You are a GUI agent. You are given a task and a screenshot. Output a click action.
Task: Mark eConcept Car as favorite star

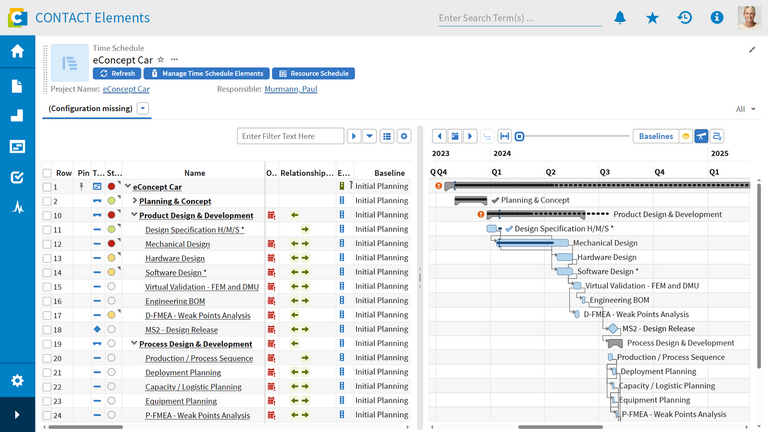161,60
